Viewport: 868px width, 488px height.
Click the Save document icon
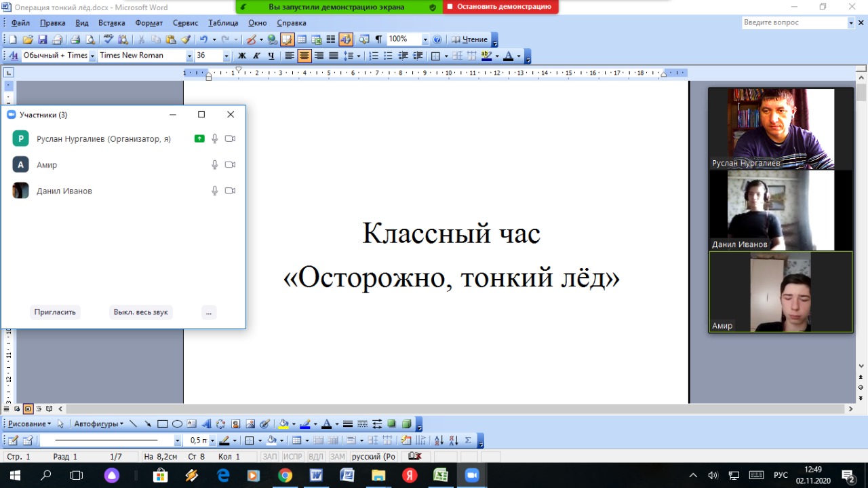(x=42, y=39)
